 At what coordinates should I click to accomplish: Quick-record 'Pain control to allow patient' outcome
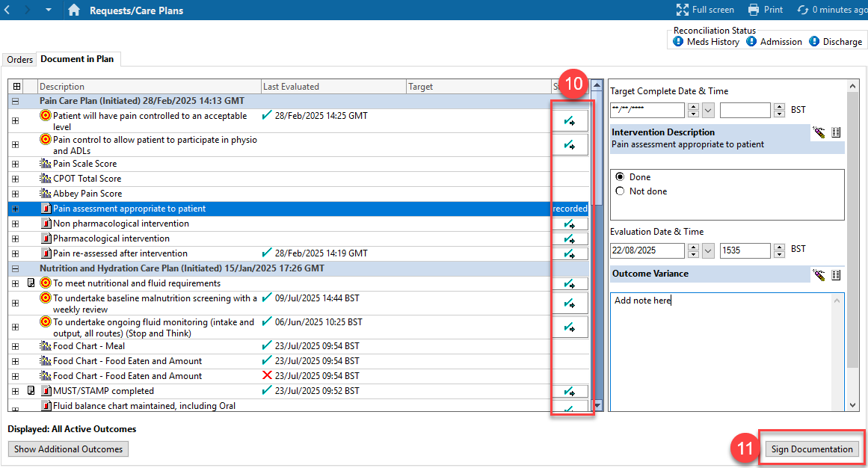[x=570, y=144]
